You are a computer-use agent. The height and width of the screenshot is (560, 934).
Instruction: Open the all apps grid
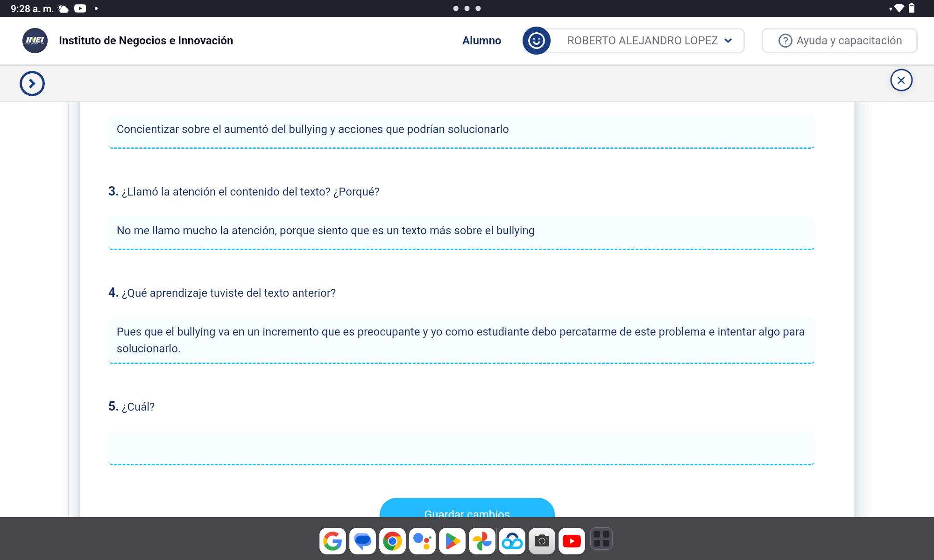pos(601,539)
